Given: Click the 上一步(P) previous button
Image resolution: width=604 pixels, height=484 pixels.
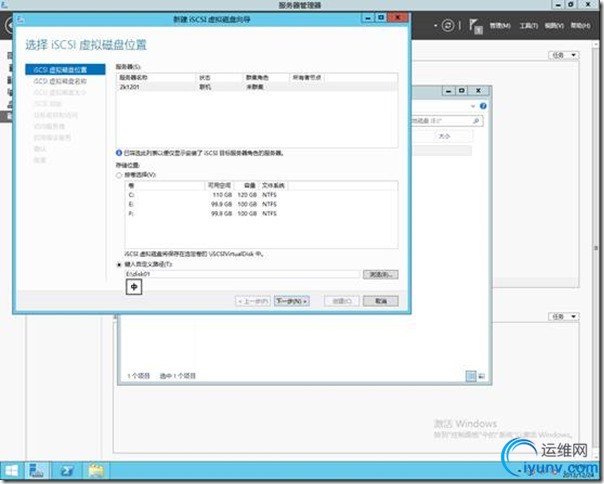Looking at the screenshot, I should pyautogui.click(x=253, y=301).
